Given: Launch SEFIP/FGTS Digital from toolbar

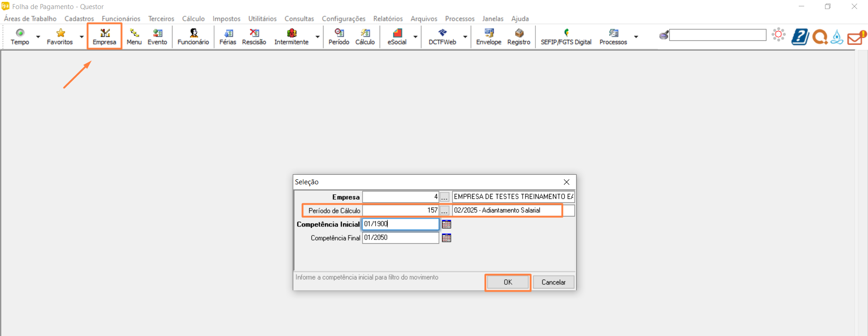Looking at the screenshot, I should 566,36.
